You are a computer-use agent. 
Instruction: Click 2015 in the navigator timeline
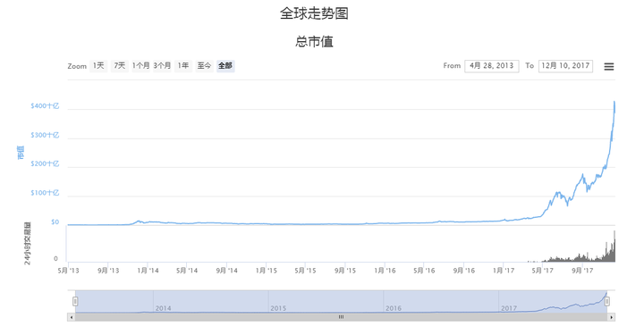[278, 308]
